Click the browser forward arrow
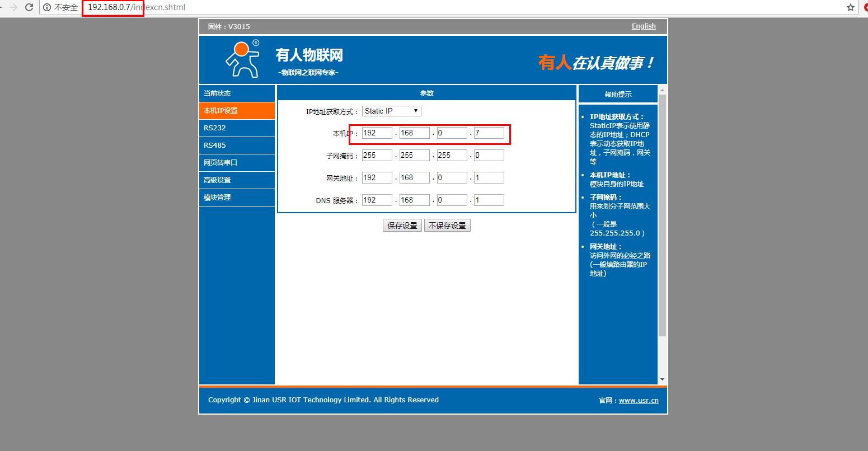Screen dimensions: 868x451 (13, 8)
